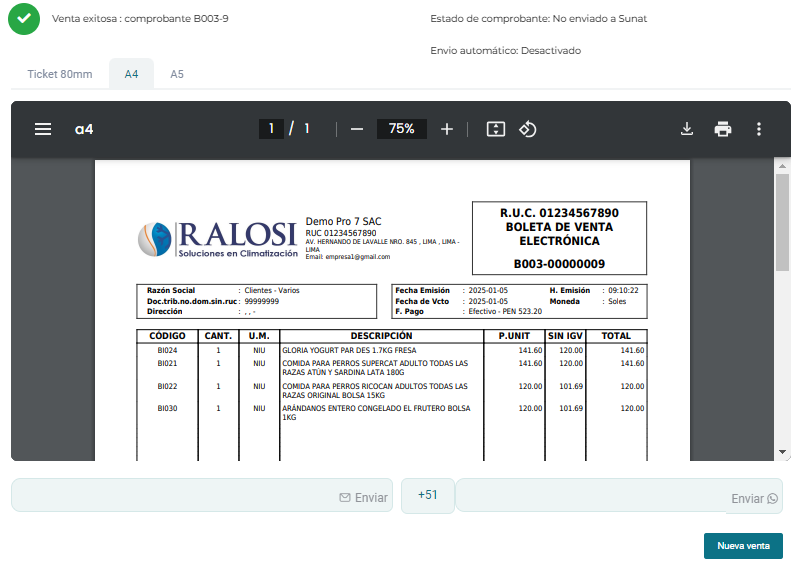
Task: Send receipt via email Enviar button
Action: (x=363, y=497)
